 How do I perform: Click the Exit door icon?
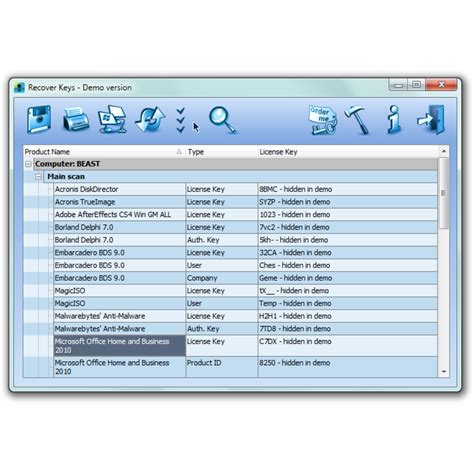431,119
